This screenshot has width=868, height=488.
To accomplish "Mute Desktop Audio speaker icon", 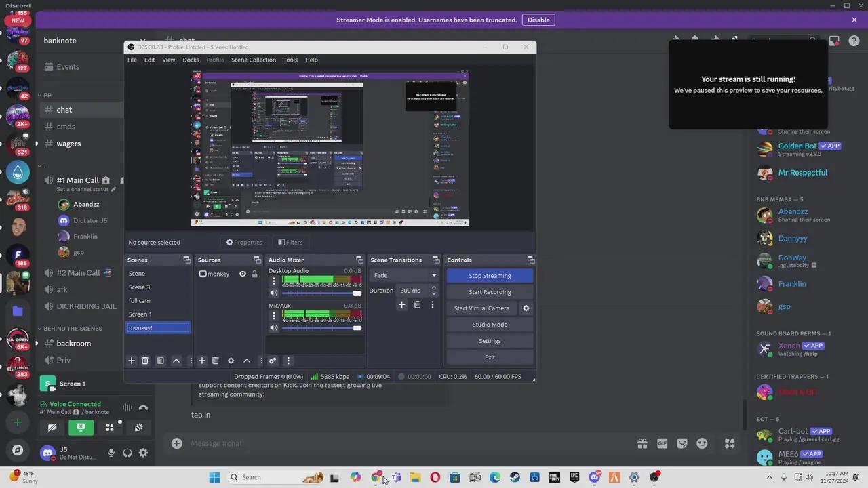I will pos(273,292).
